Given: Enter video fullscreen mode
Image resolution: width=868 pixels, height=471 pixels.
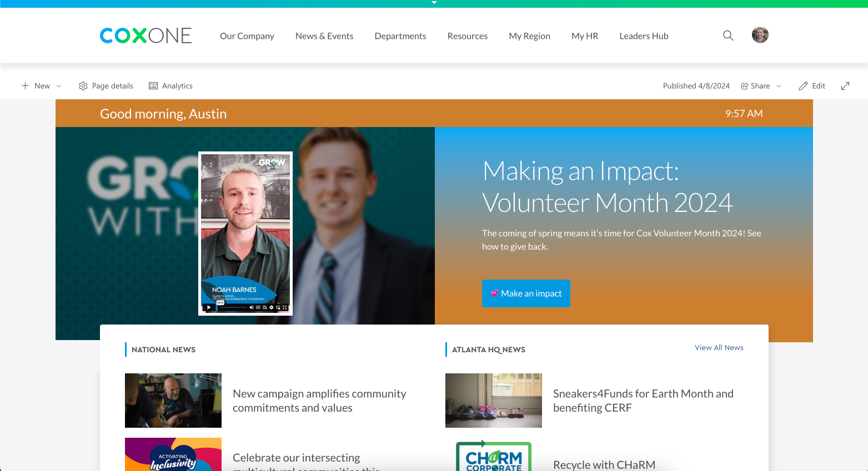Looking at the screenshot, I should pyautogui.click(x=285, y=307).
